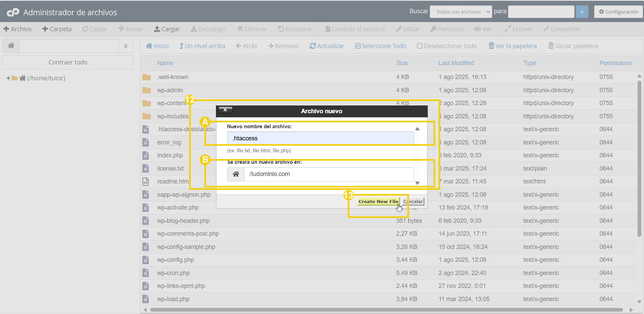The height and width of the screenshot is (314, 644).
Task: Click the Copiar toolbar button
Action: pos(95,29)
